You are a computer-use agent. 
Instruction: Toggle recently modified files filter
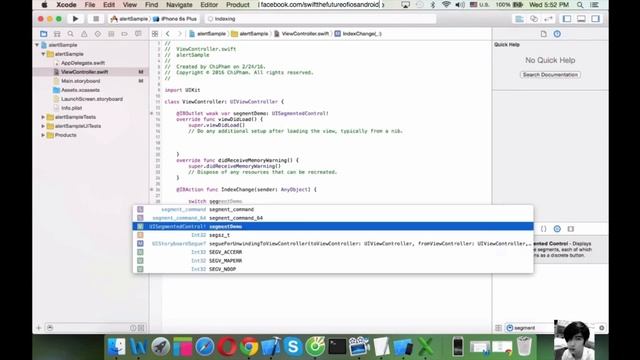point(133,328)
